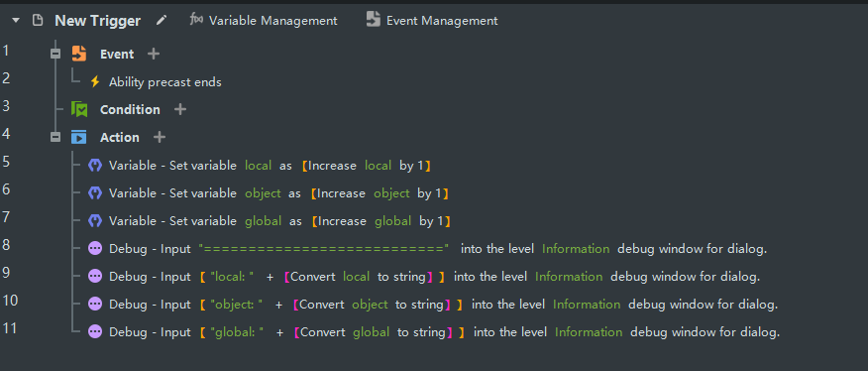The width and height of the screenshot is (868, 371).
Task: Click the line 5 number
Action: (6, 162)
